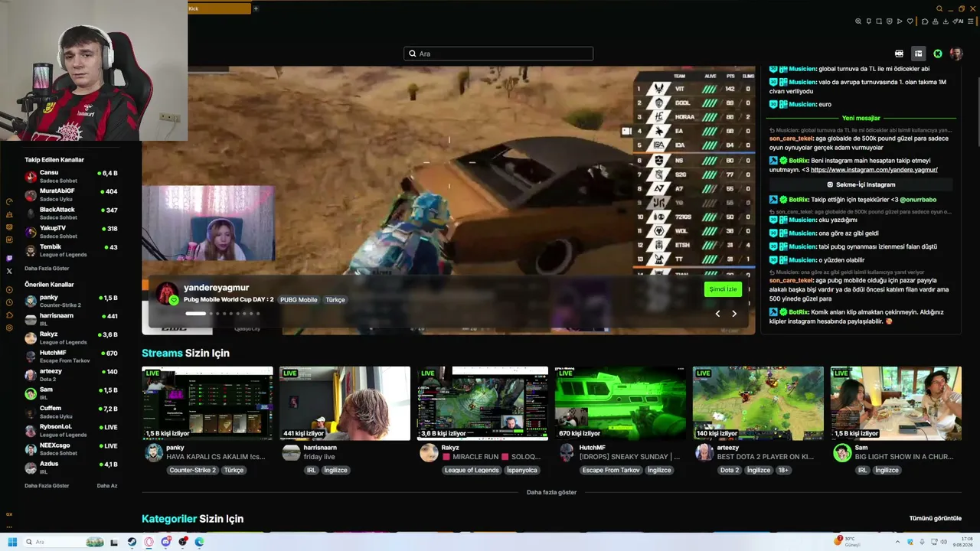Click the Windows taskbar search box
The height and width of the screenshot is (551, 980).
click(x=64, y=542)
